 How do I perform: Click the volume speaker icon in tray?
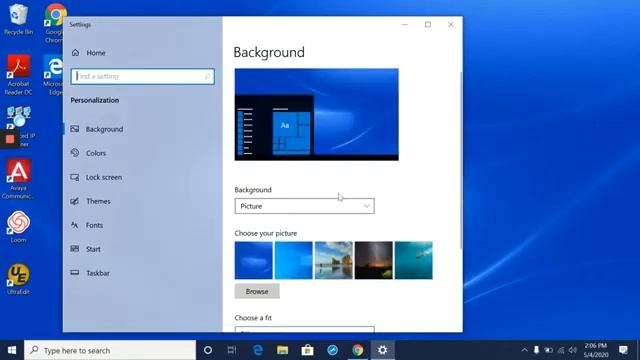tap(573, 350)
